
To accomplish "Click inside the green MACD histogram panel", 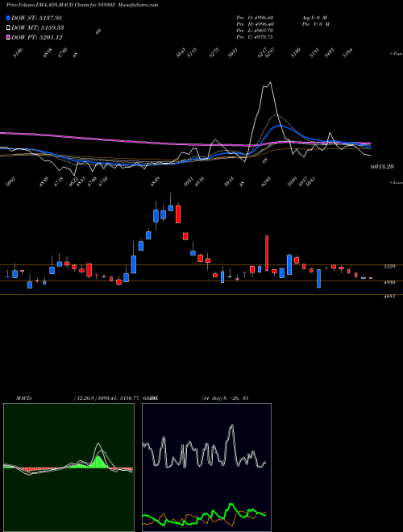I will click(x=69, y=468).
